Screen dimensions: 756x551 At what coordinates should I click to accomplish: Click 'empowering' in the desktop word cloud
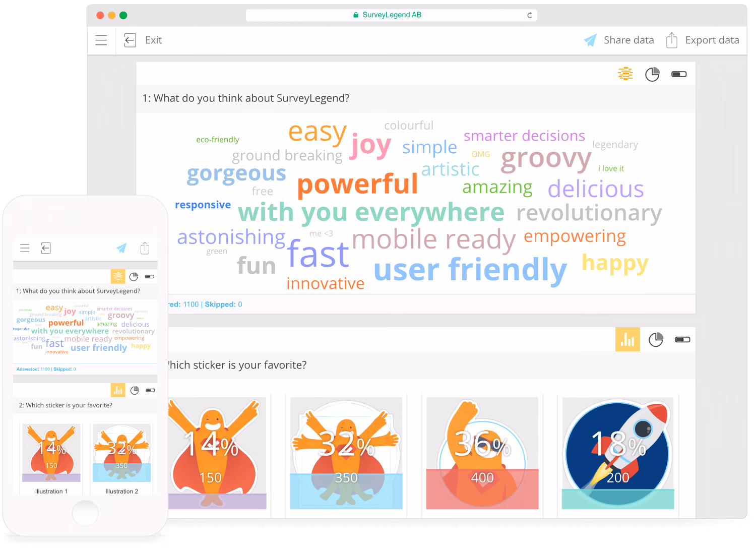click(575, 237)
